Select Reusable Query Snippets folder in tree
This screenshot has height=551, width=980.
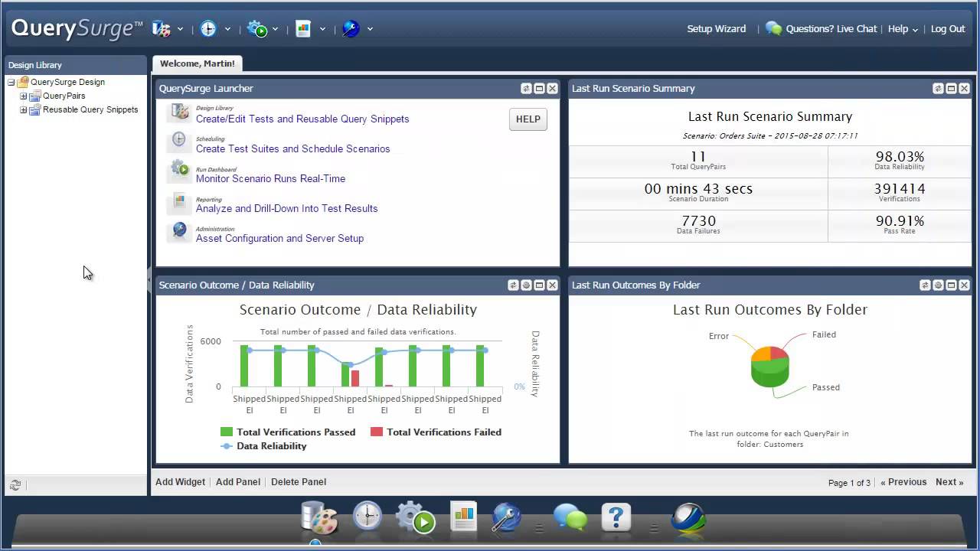click(90, 109)
